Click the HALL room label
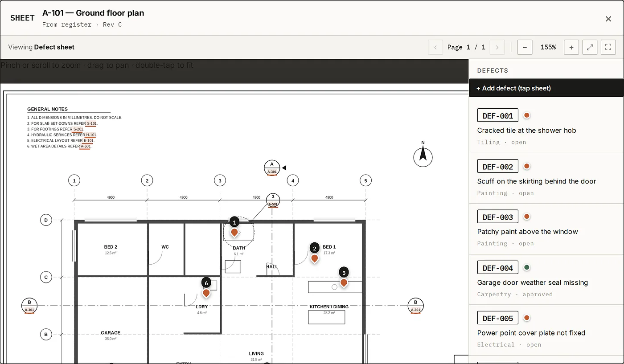Image resolution: width=624 pixels, height=364 pixels. [272, 267]
